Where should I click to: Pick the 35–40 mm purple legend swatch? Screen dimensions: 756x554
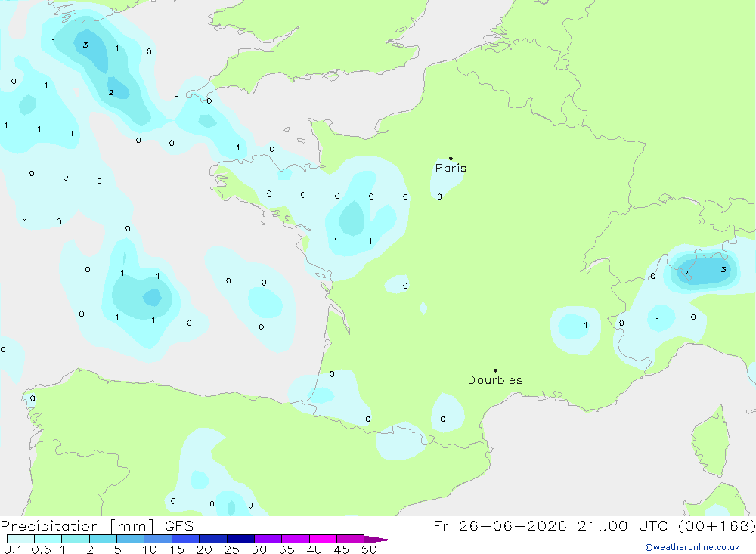[x=296, y=539]
